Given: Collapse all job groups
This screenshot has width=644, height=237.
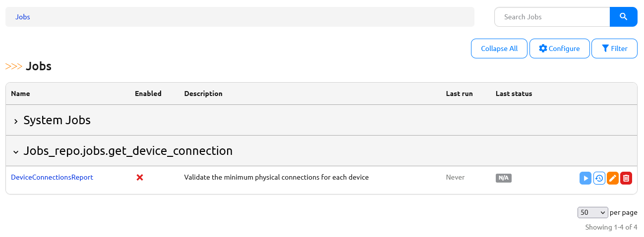Looking at the screenshot, I should 499,48.
